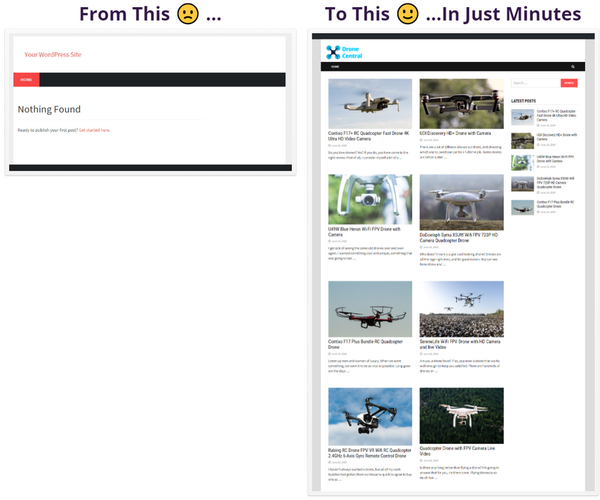Open Contixo F17+ Fast Drone thumbnail in Latest Posts
The height and width of the screenshot is (500, 600).
(x=522, y=117)
